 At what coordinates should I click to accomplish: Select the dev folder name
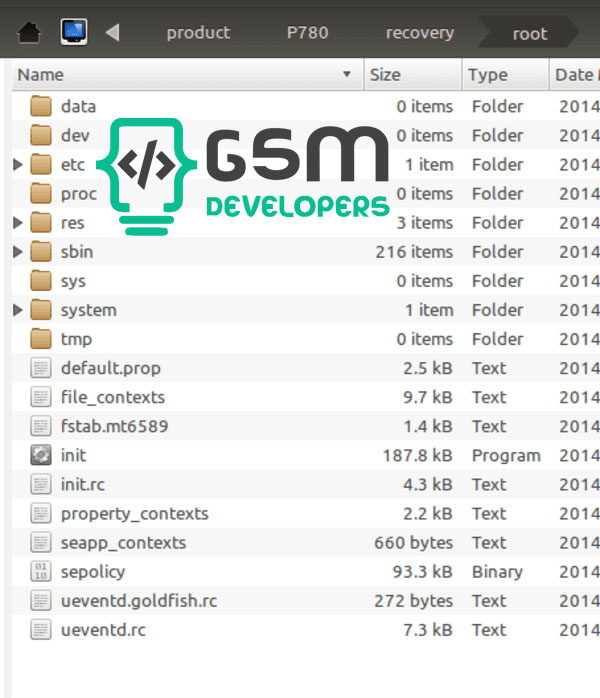(x=75, y=135)
